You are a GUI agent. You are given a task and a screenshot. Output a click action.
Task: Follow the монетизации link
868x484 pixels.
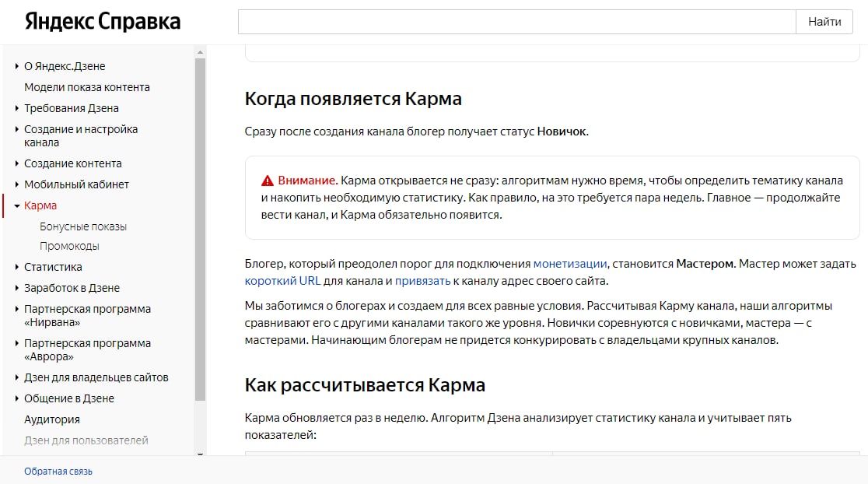570,264
